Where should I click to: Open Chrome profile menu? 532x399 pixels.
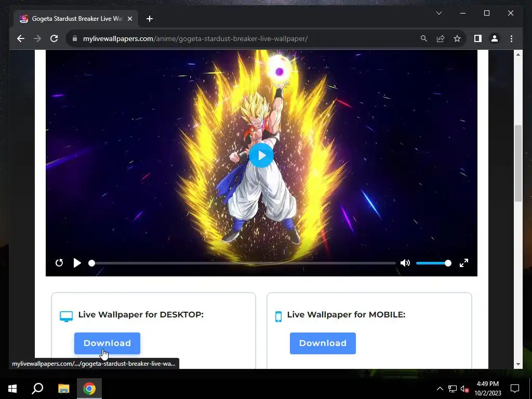(x=495, y=38)
